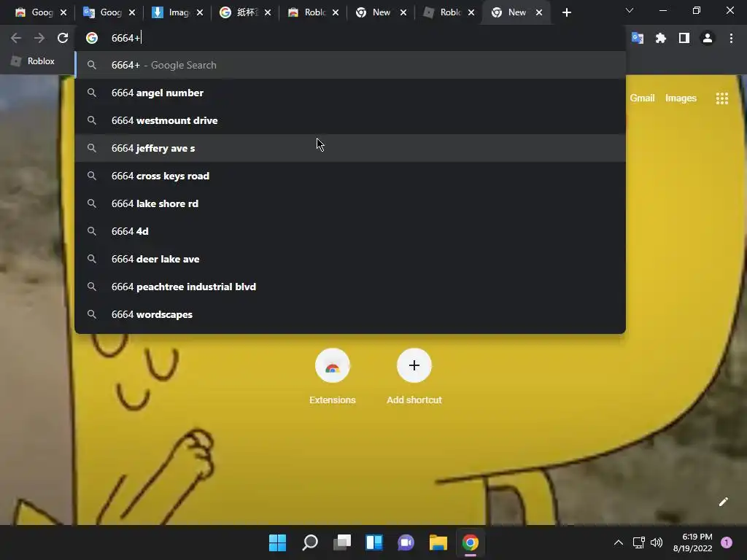Image resolution: width=747 pixels, height=560 pixels.
Task: Open a new tab with plus button
Action: point(566,12)
